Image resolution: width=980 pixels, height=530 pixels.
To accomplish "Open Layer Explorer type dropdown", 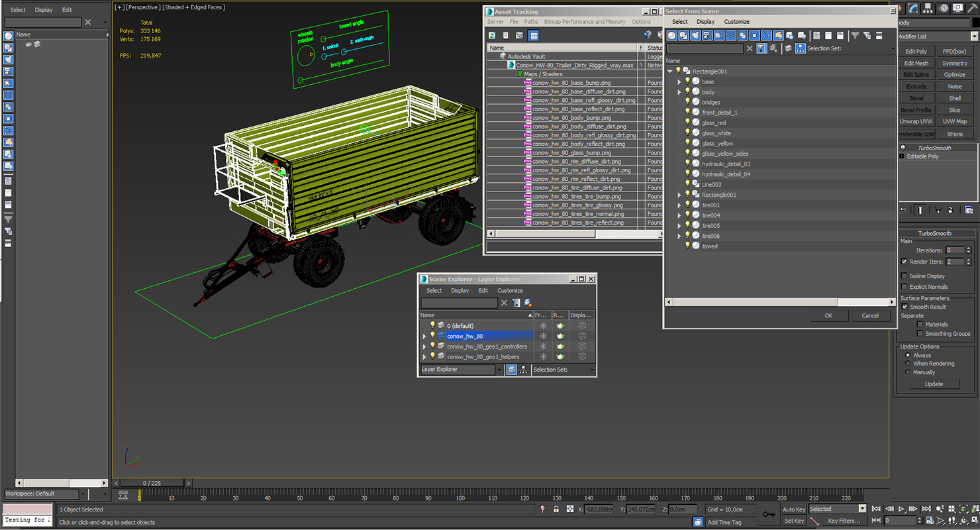I will (x=499, y=370).
